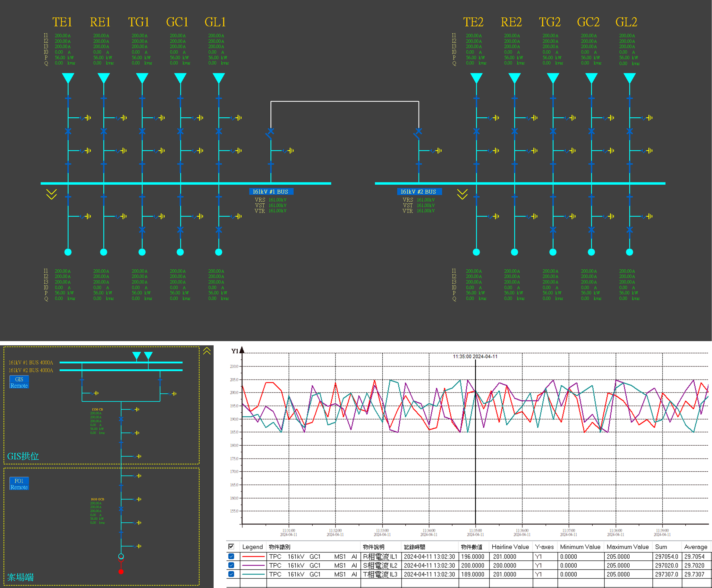This screenshot has width=712, height=588.
Task: Click the TE1 feeder top triangle symbol
Action: pos(68,78)
